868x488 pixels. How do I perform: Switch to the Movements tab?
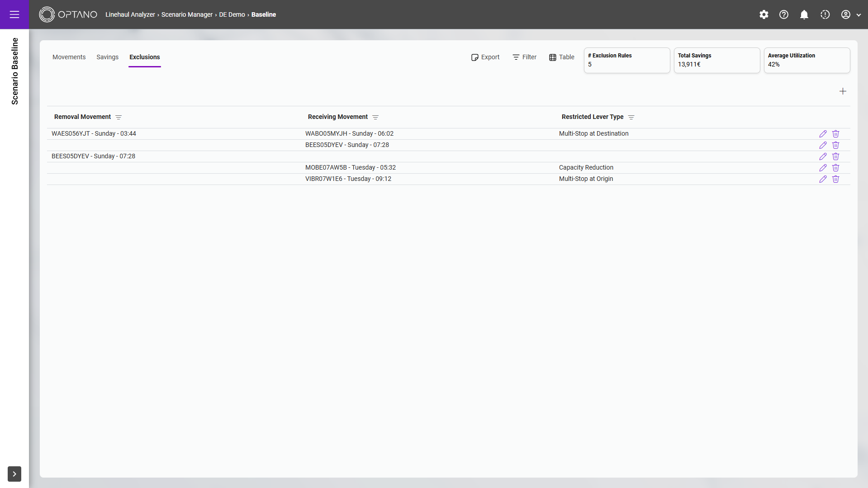(69, 57)
